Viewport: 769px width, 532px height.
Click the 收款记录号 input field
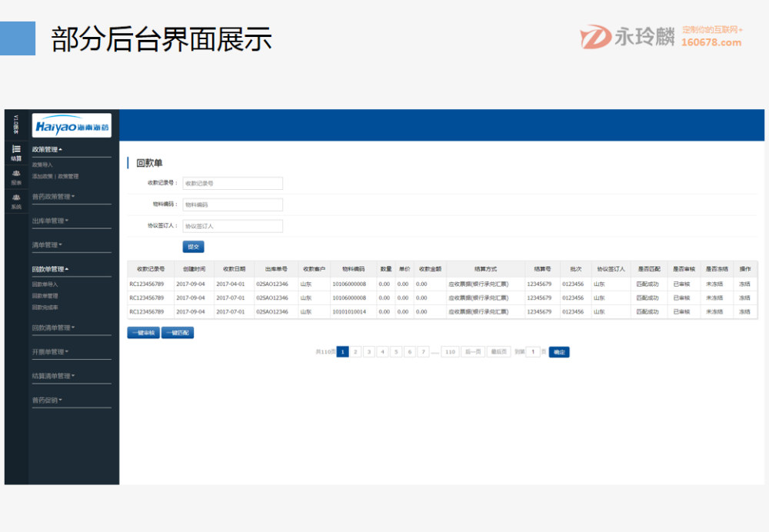[232, 183]
